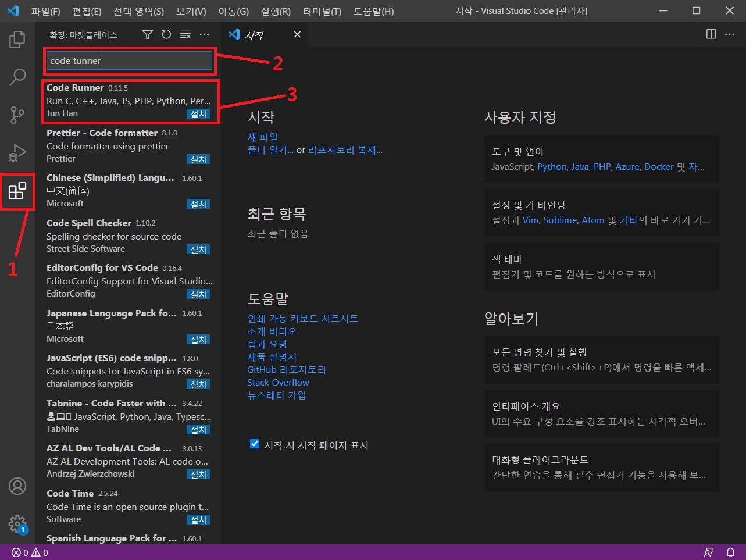746x560 pixels.
Task: Open the Source Control view
Action: click(17, 115)
